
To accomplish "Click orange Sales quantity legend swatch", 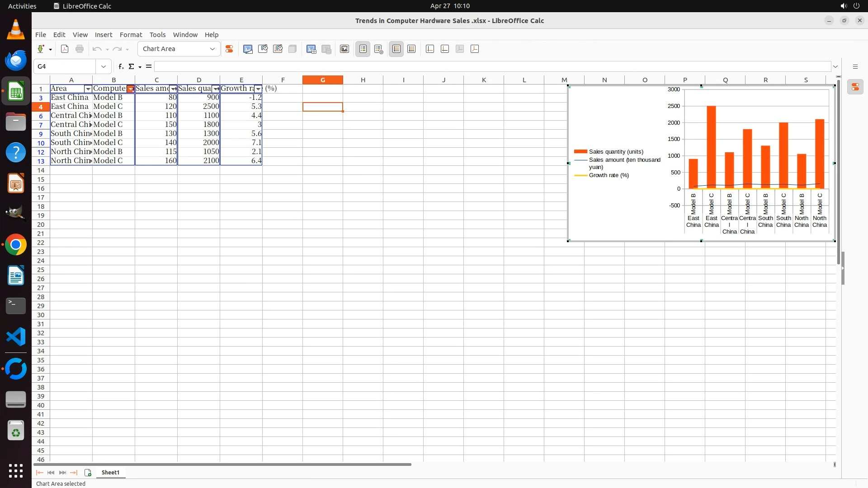I will point(580,152).
